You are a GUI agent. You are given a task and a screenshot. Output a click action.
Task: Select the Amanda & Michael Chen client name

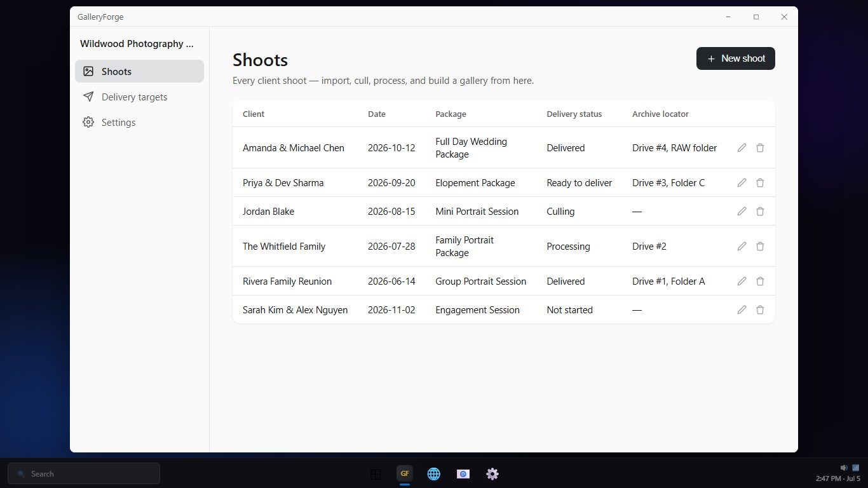tap(294, 147)
